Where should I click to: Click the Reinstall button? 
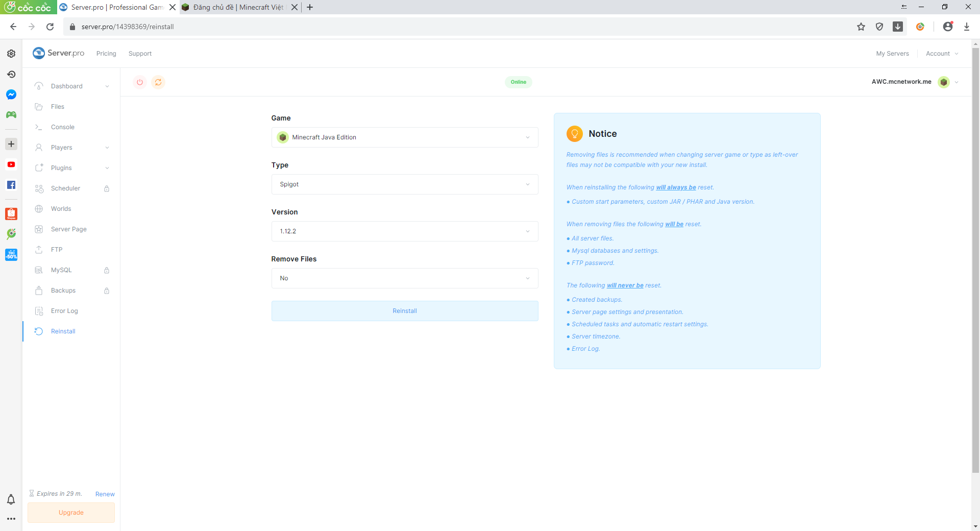405,311
